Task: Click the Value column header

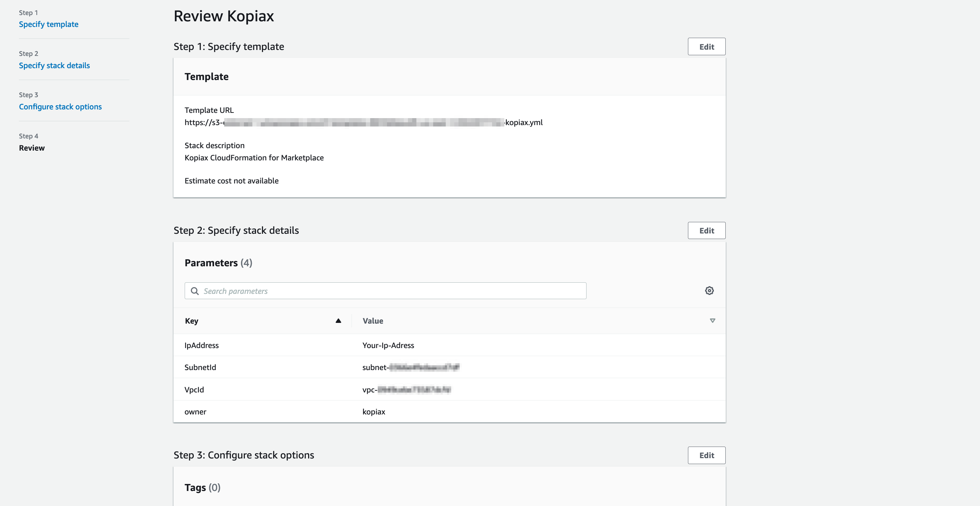Action: (x=373, y=320)
